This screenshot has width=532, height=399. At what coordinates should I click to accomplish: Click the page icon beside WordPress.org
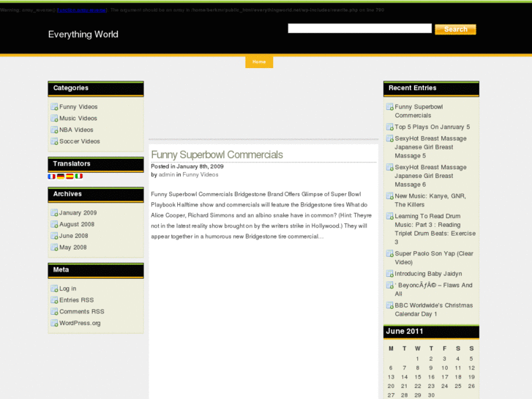(54, 324)
